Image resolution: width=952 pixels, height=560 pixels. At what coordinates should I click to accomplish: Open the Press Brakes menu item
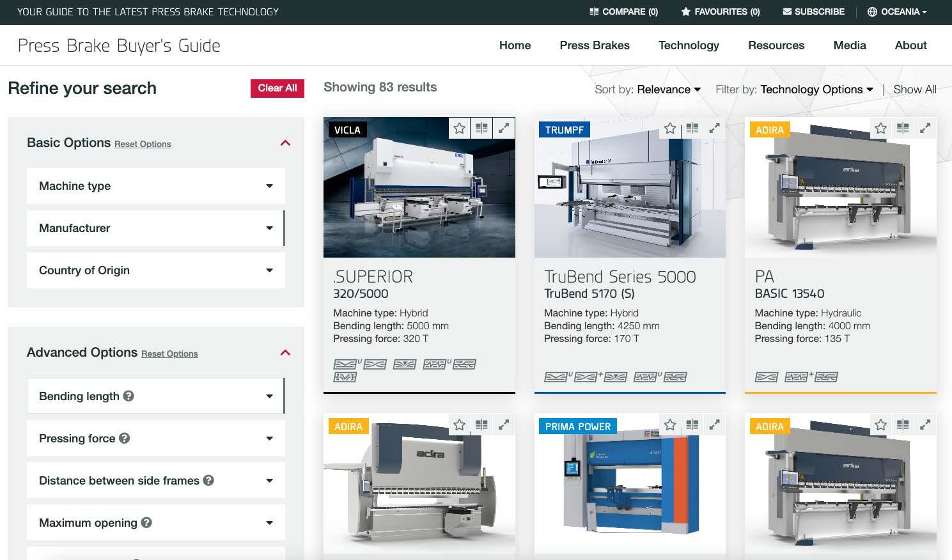pos(595,45)
